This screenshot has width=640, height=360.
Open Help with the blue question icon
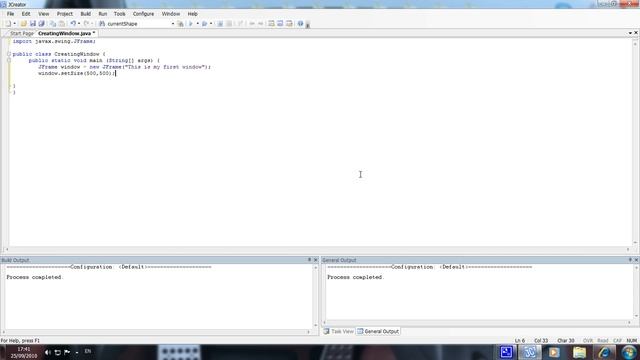pyautogui.click(x=300, y=24)
